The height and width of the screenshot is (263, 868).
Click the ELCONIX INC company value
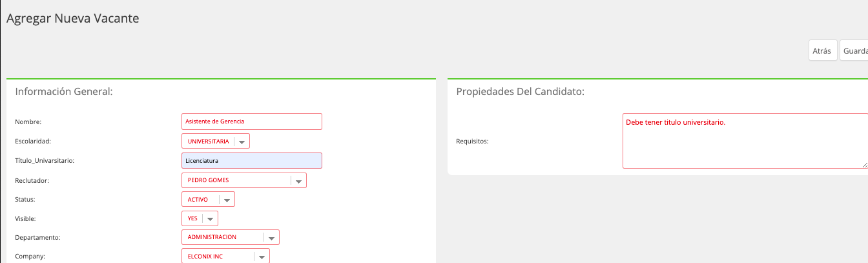tap(205, 257)
